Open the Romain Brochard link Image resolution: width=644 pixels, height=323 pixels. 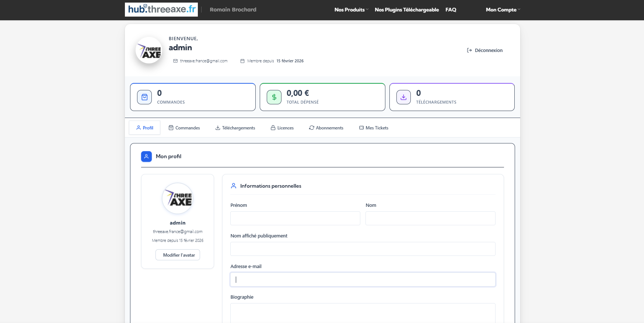click(x=233, y=10)
